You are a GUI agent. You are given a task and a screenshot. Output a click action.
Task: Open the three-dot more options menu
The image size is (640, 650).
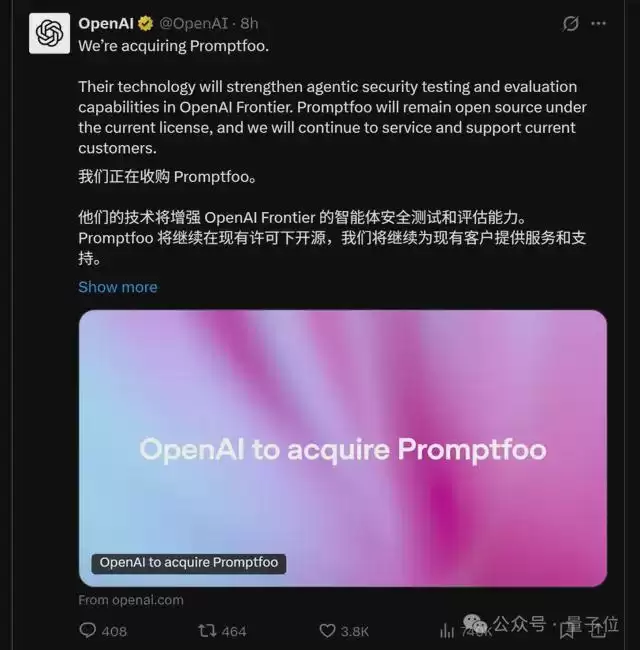(599, 24)
